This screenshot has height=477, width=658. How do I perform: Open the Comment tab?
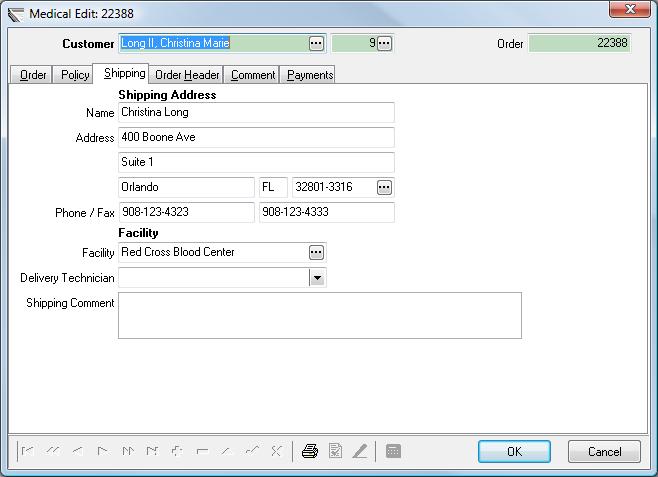tap(252, 75)
